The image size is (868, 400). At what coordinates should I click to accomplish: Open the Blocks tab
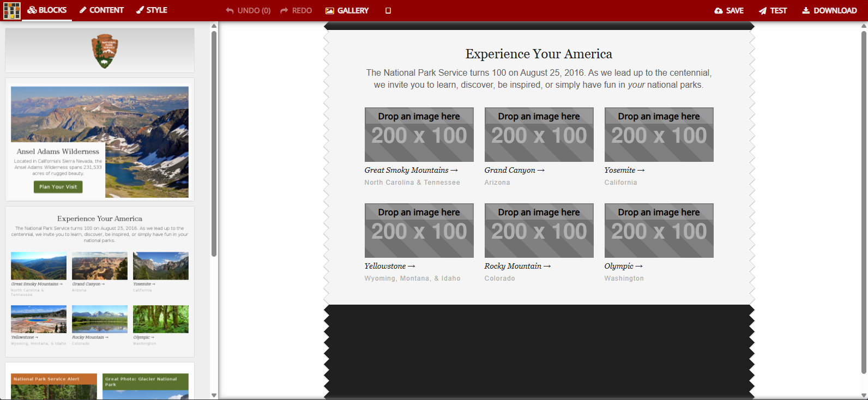47,10
